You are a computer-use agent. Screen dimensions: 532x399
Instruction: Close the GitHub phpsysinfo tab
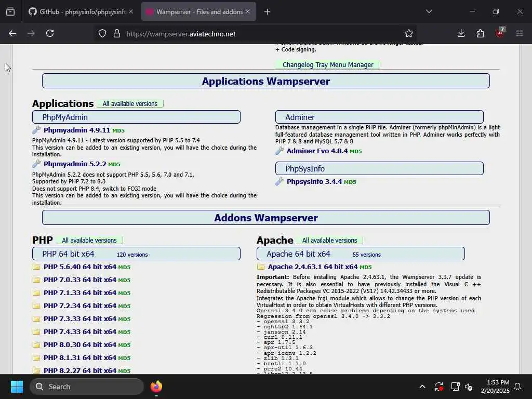tap(131, 12)
